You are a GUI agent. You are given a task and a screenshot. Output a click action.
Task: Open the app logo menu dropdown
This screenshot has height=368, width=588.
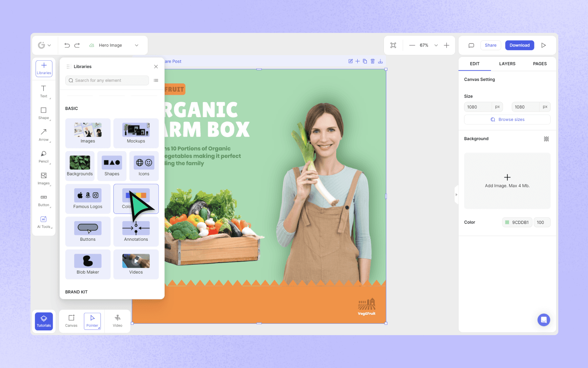(x=44, y=45)
